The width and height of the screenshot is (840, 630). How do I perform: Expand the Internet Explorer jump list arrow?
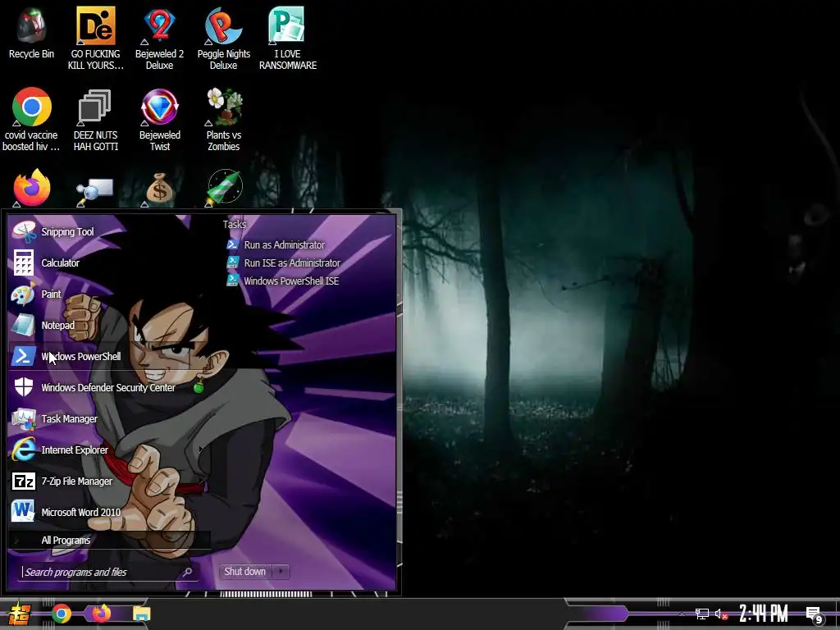(201, 450)
